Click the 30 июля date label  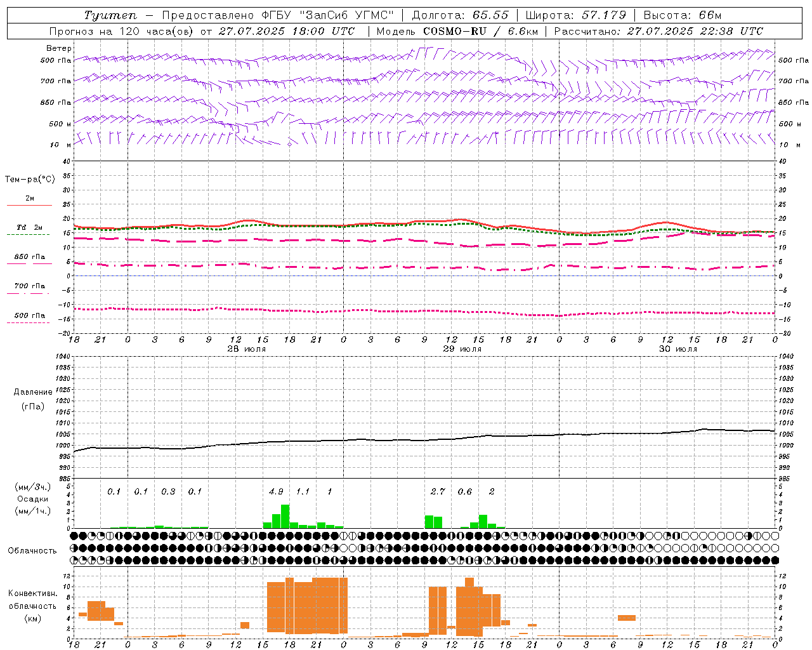coord(678,349)
